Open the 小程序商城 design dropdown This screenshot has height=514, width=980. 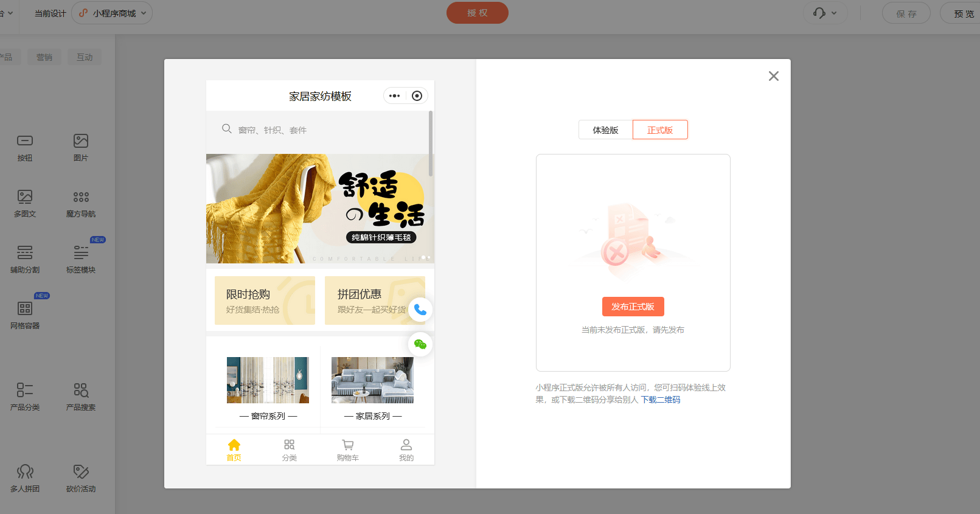(112, 13)
